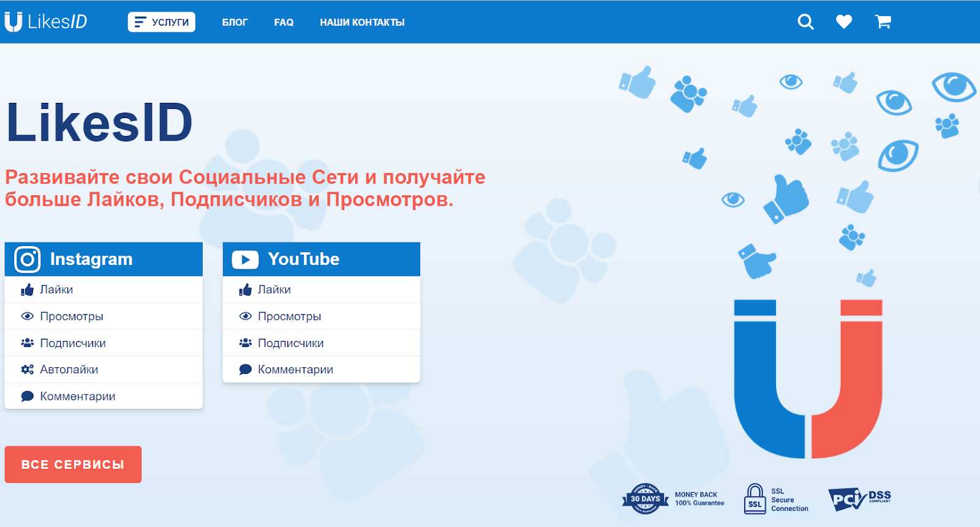
Task: Open the Блог menu item
Action: click(235, 22)
